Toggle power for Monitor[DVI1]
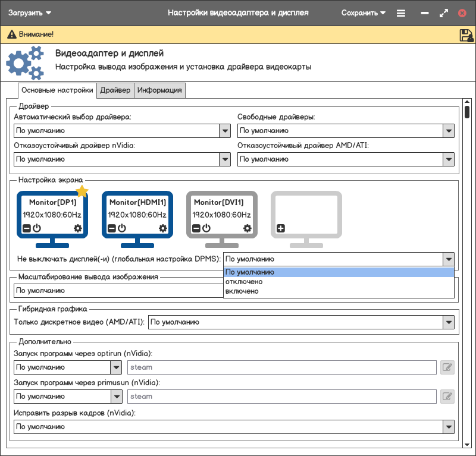The height and width of the screenshot is (456, 476). tap(206, 228)
